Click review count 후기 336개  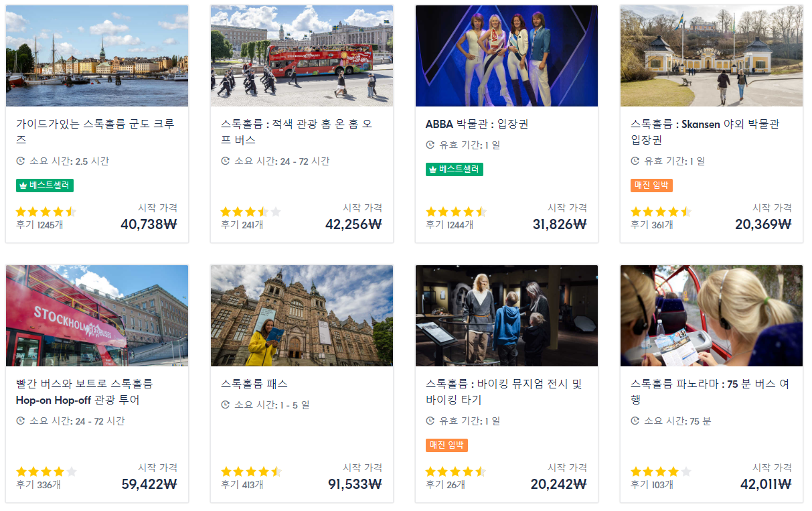[x=37, y=484]
